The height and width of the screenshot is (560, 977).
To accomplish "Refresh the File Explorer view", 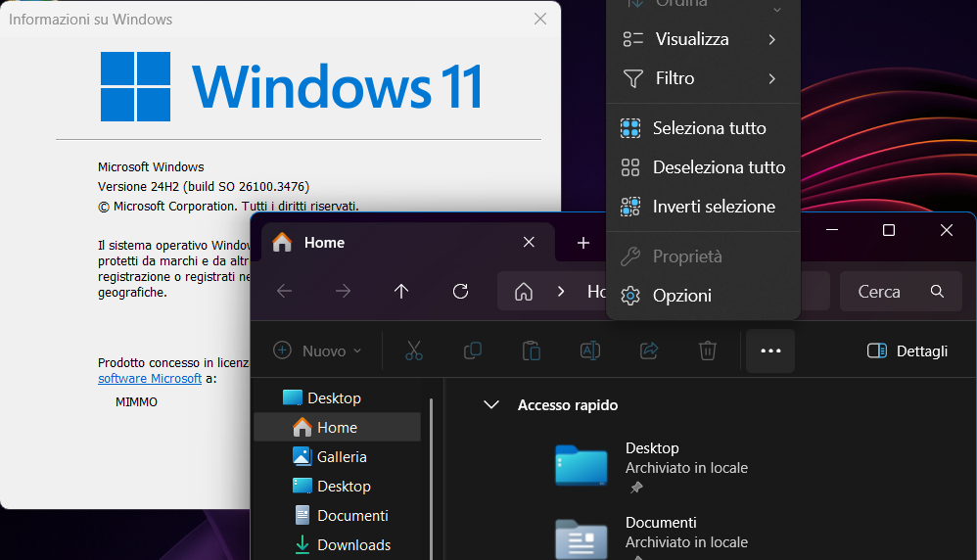I will pyautogui.click(x=460, y=291).
